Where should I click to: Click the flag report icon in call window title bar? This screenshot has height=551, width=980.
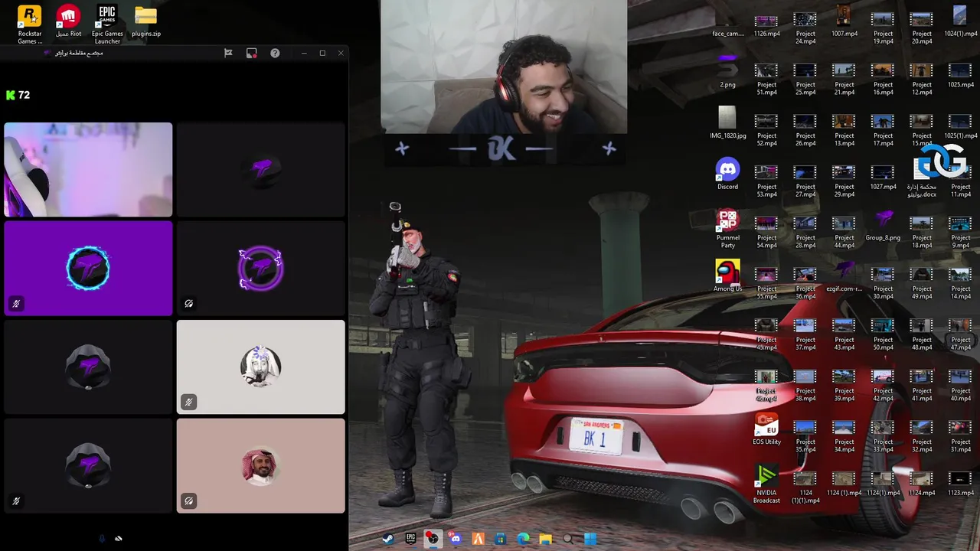[228, 53]
